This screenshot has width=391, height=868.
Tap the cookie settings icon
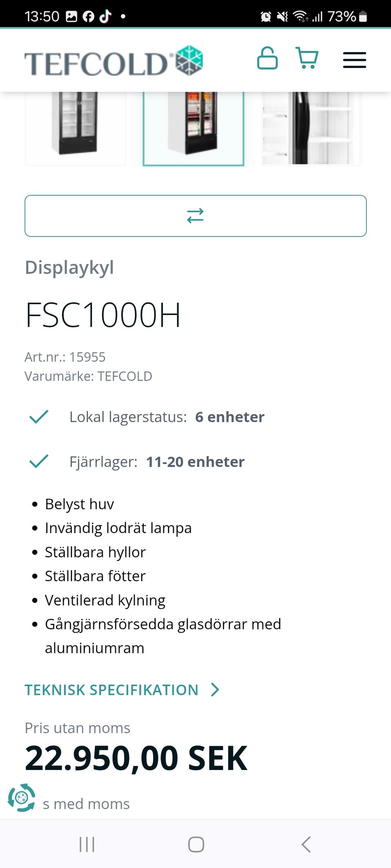coord(22,798)
